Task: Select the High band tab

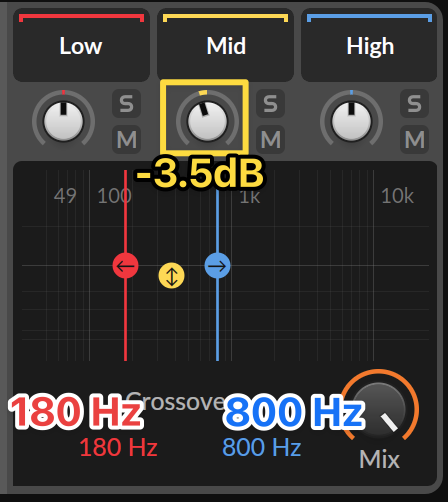Action: [x=369, y=45]
